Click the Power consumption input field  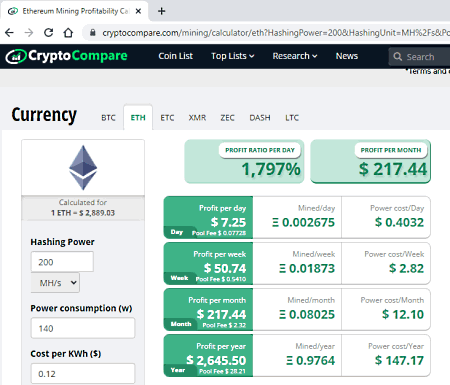coord(83,328)
